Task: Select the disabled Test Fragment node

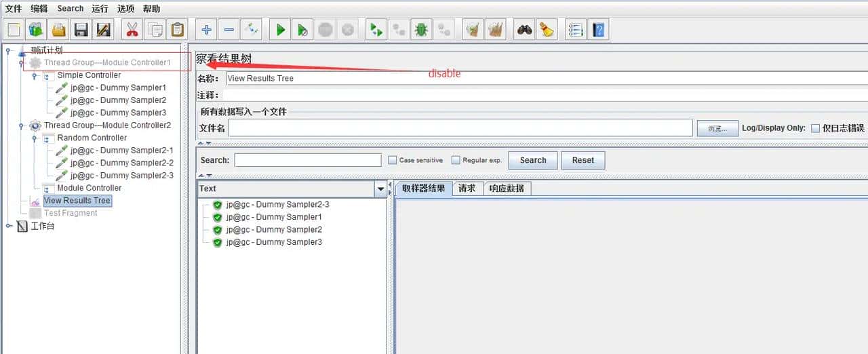Action: [x=71, y=213]
